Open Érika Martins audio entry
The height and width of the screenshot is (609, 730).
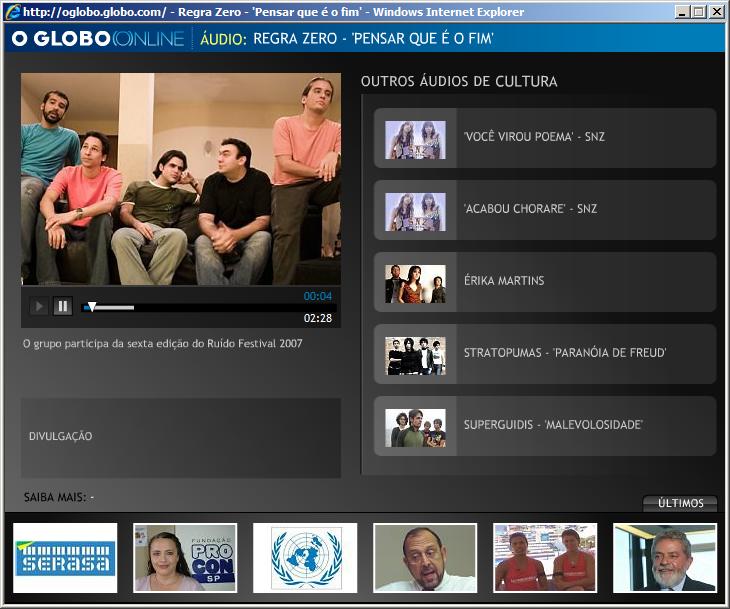tap(545, 282)
